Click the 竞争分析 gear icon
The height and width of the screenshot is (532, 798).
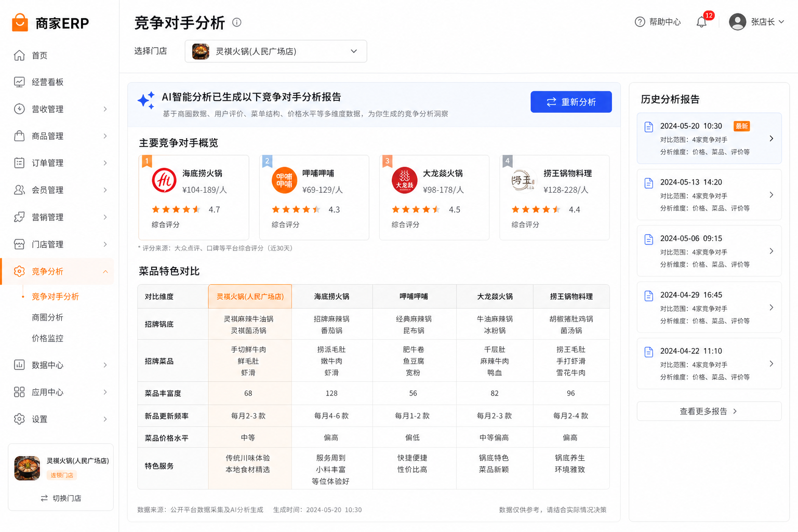[19, 271]
